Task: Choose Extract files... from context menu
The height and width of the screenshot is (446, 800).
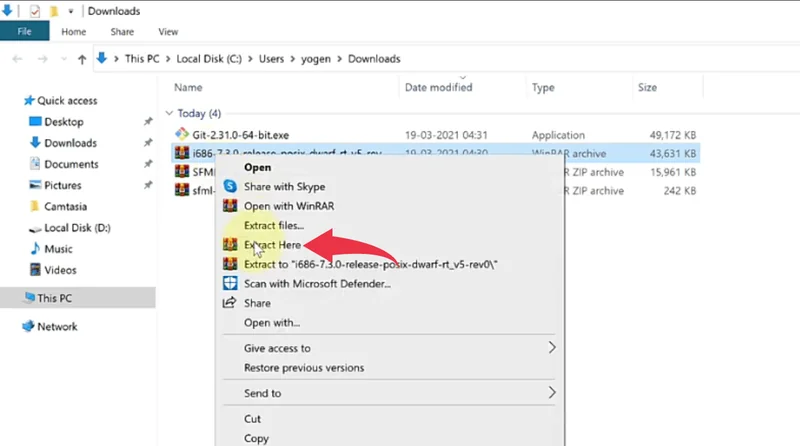Action: (x=273, y=225)
